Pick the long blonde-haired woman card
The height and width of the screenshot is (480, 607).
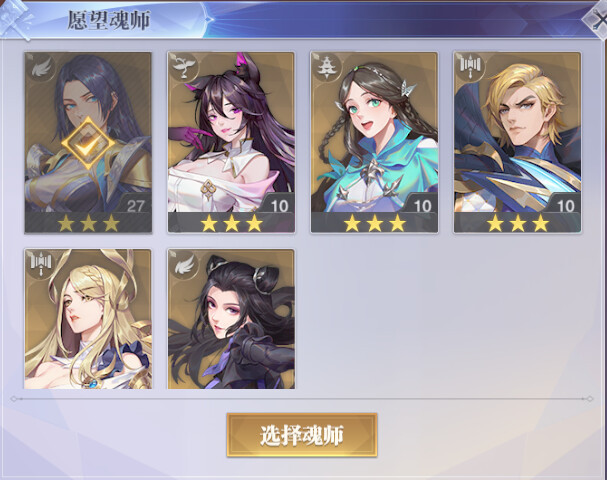(88, 319)
